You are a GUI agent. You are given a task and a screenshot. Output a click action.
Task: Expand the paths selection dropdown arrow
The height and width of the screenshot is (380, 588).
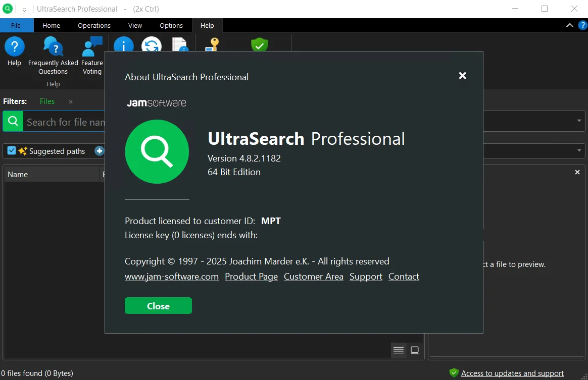pyautogui.click(x=578, y=150)
